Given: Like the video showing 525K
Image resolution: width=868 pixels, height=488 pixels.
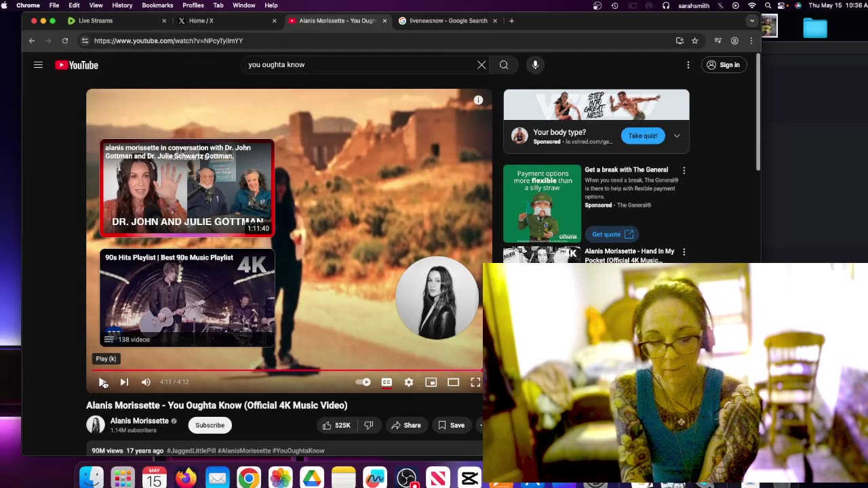Looking at the screenshot, I should coord(337,425).
